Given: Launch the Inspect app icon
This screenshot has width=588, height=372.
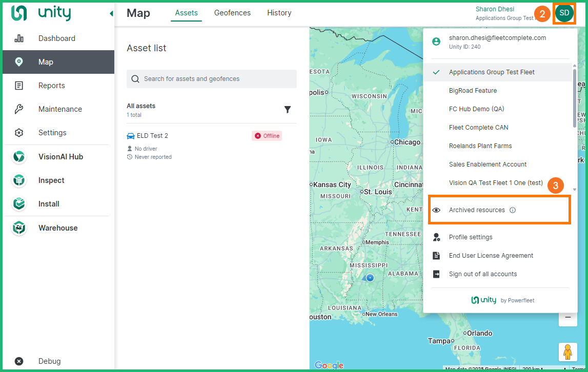Looking at the screenshot, I should [19, 180].
